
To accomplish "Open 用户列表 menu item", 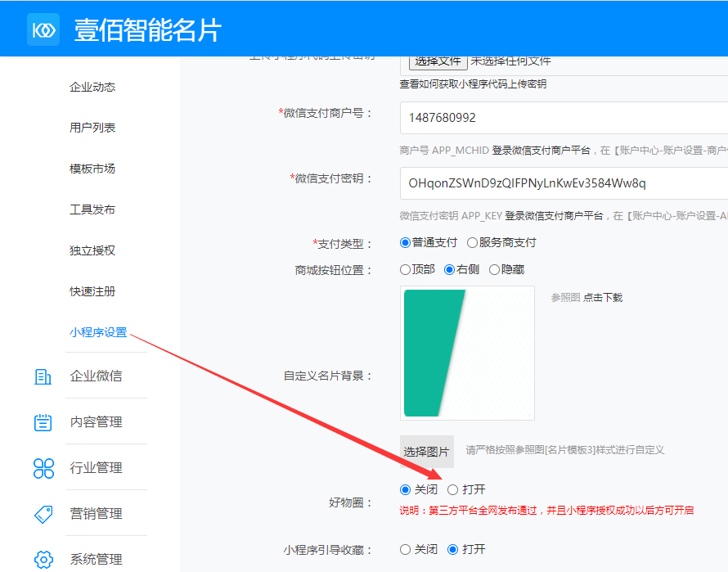I will coord(92,128).
